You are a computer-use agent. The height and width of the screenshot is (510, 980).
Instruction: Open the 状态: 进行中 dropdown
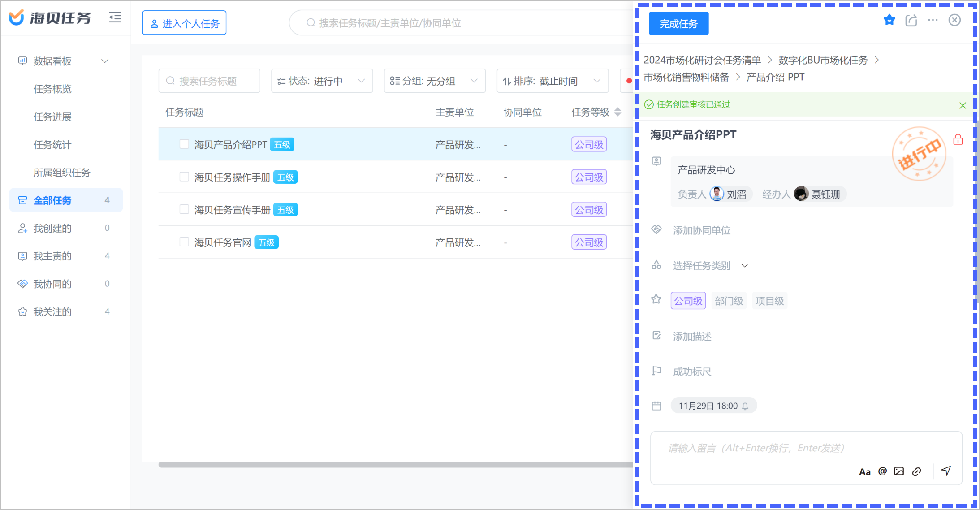[x=322, y=81]
